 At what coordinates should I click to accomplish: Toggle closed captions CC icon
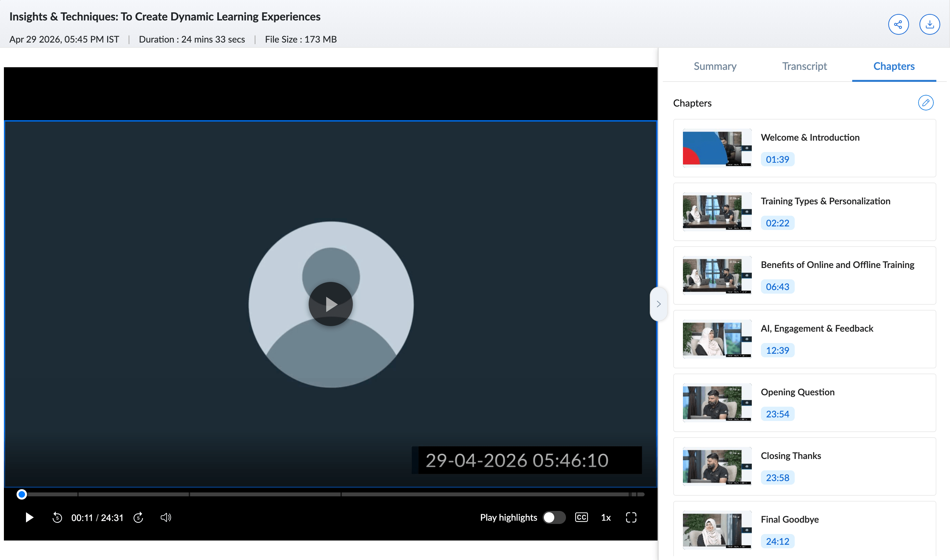point(581,517)
